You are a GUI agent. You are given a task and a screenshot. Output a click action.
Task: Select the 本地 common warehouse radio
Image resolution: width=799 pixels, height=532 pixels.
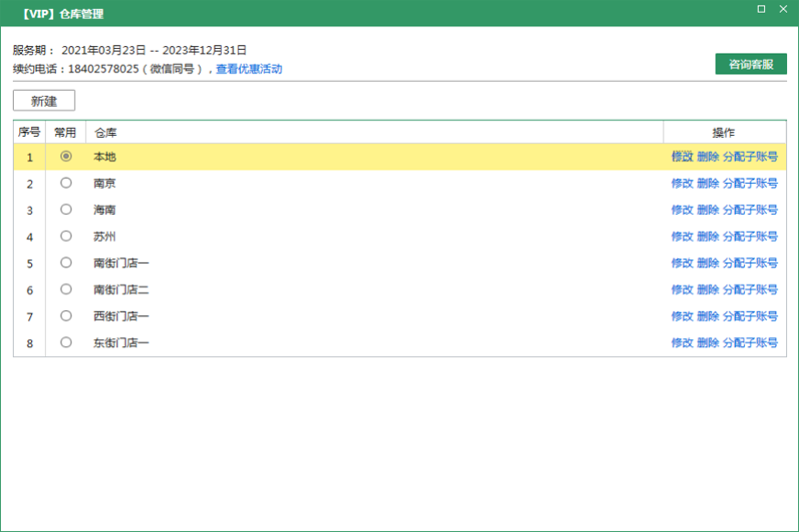(x=66, y=157)
